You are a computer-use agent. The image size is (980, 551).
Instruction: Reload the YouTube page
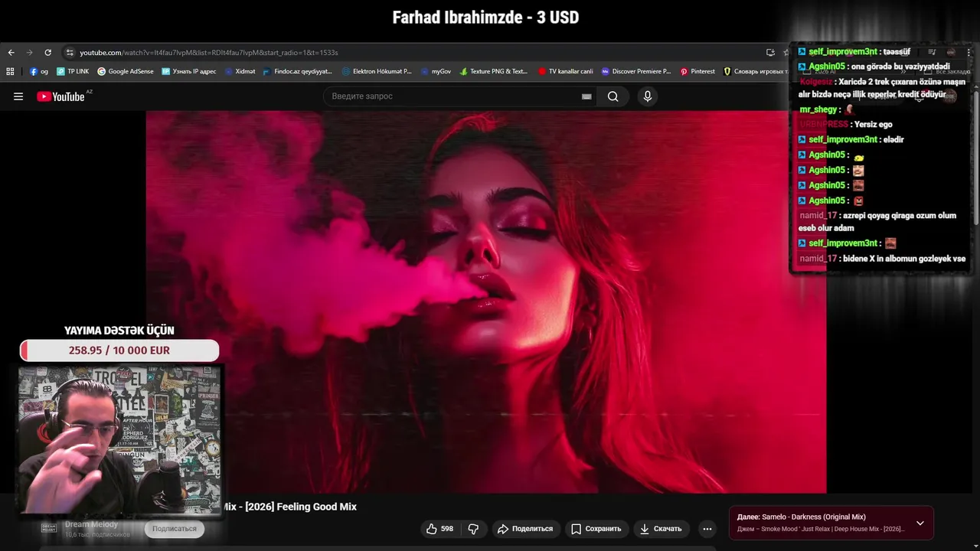coord(47,53)
